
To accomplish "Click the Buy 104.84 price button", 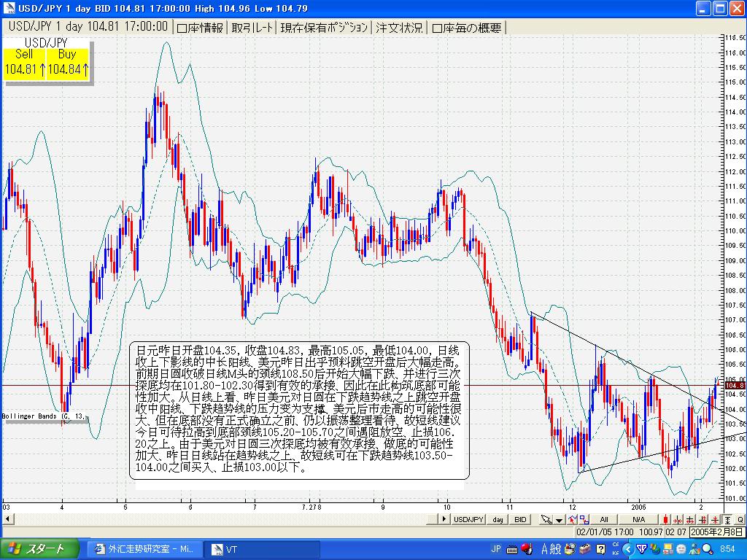I will pos(67,62).
